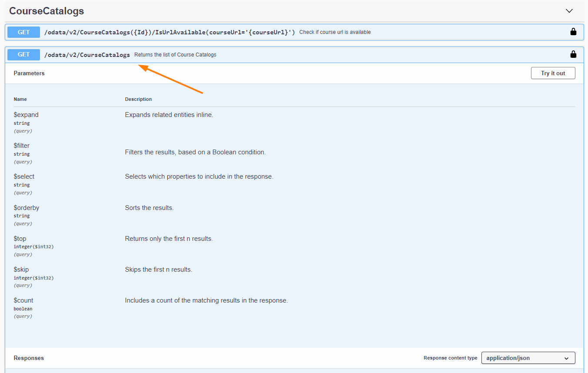Viewport: 588px width, 373px height.
Task: Select the $filter parameter name
Action: 22,146
